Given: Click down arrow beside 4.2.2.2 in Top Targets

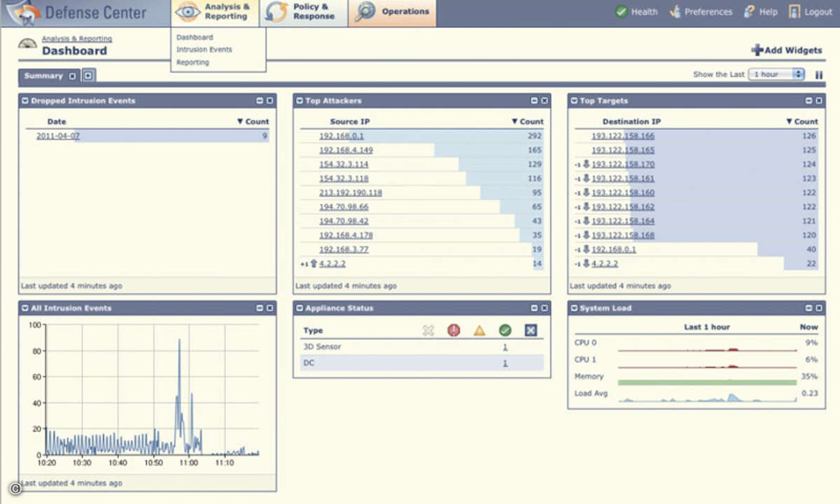Looking at the screenshot, I should [586, 264].
